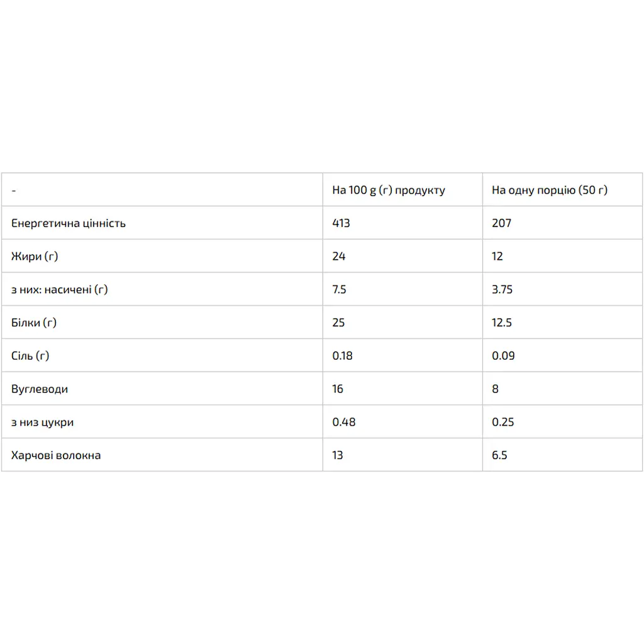Click the fat value 24 cell

click(338, 257)
